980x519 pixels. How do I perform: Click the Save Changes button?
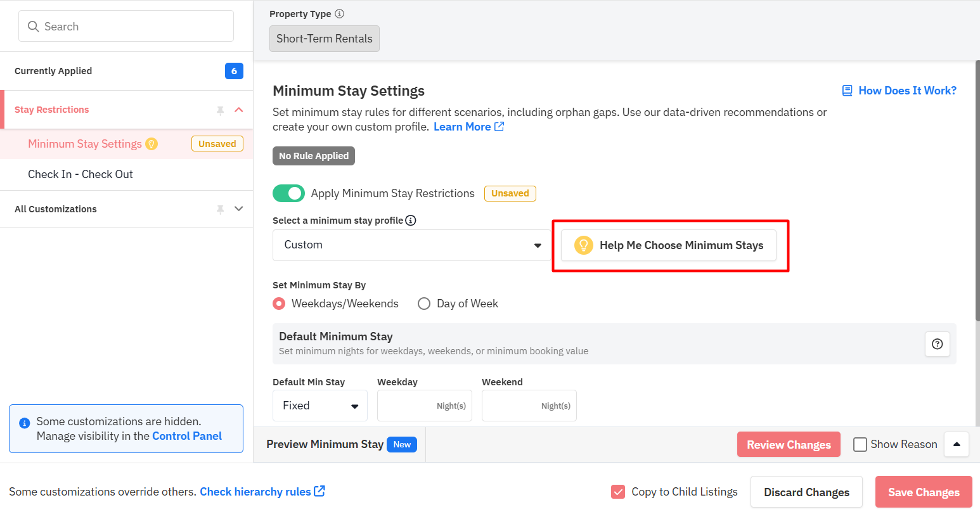924,492
